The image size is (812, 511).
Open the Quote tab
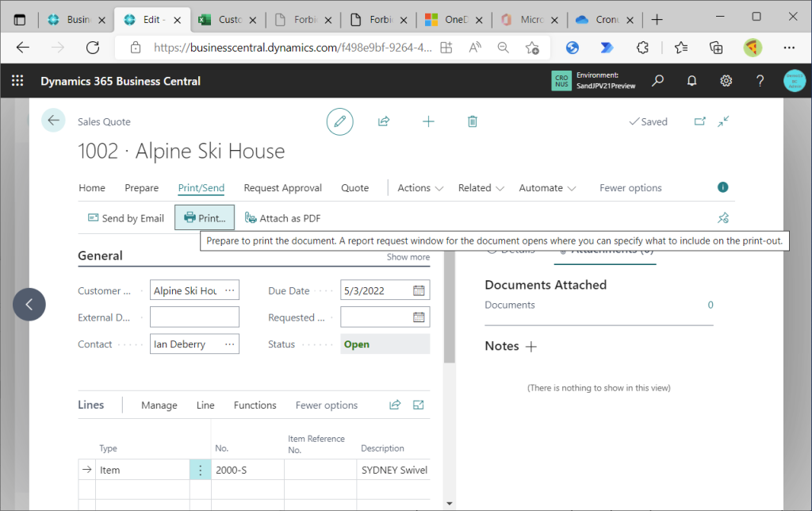tap(354, 187)
